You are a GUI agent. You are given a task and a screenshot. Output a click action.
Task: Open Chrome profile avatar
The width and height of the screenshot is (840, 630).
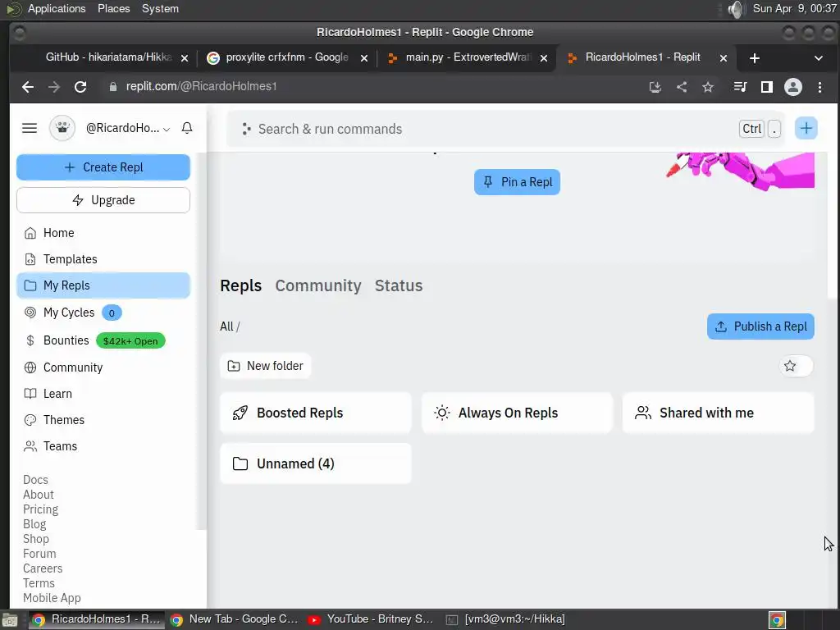click(x=793, y=87)
